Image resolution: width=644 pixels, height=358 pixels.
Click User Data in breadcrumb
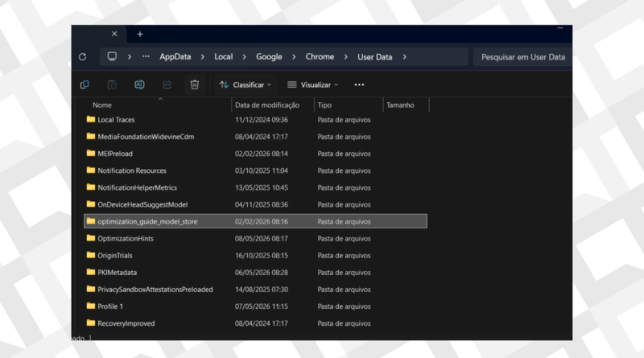pyautogui.click(x=374, y=56)
